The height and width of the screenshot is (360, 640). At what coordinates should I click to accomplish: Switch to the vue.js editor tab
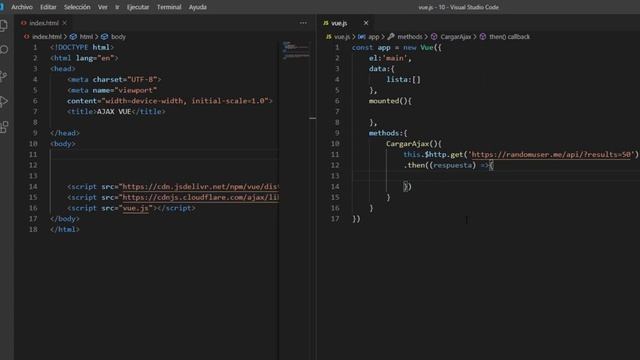pyautogui.click(x=345, y=23)
